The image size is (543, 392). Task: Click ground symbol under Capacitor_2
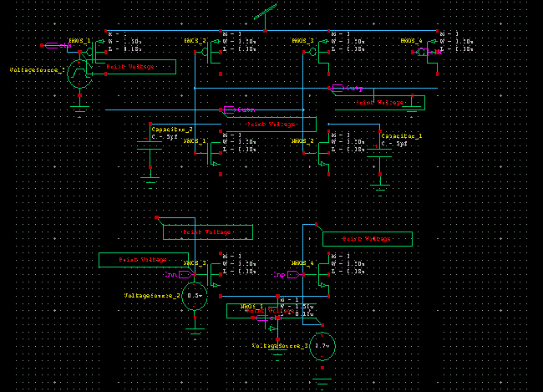point(150,177)
